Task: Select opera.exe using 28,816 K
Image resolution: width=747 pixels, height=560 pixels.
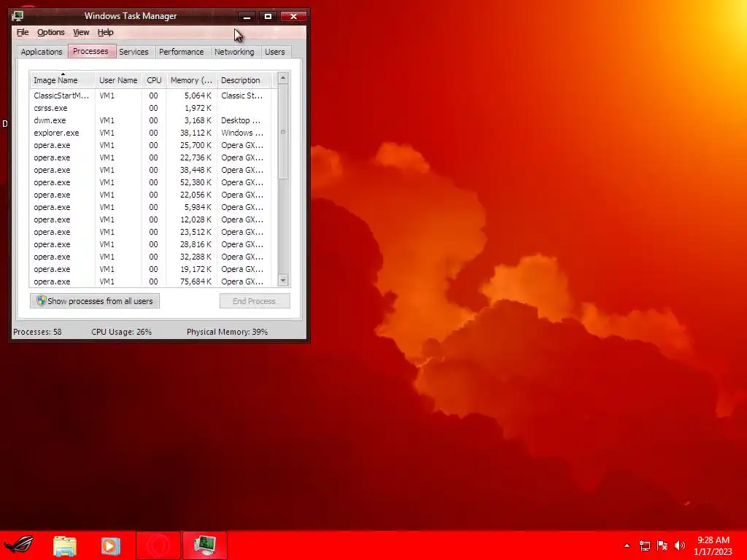Action: click(150, 244)
